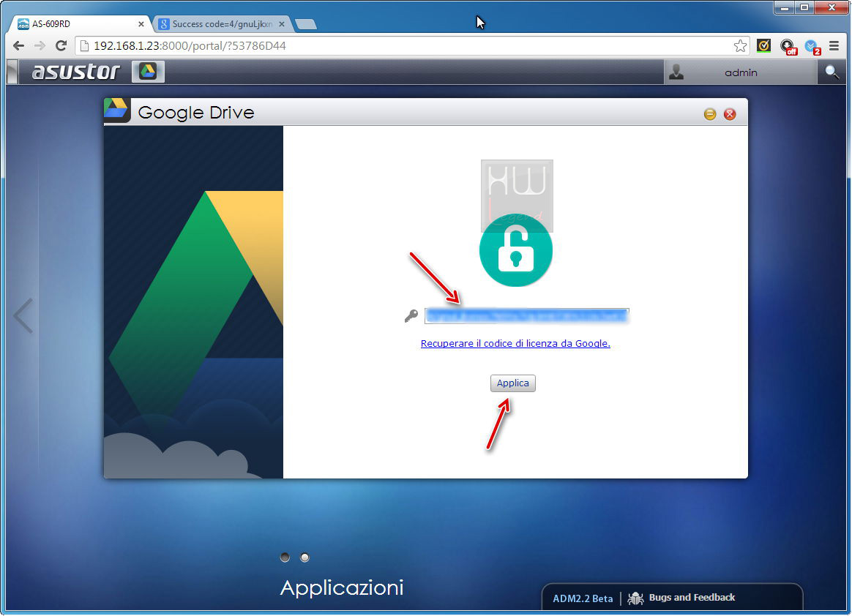852x616 pixels.
Task: Click the asustor logo in the ADM bar
Action: (x=75, y=72)
